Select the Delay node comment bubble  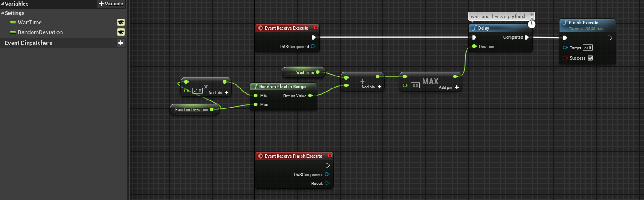[x=498, y=16]
